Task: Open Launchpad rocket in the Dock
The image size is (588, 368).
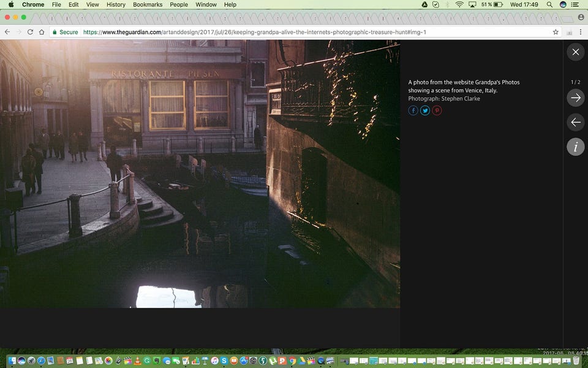Action: click(31, 361)
